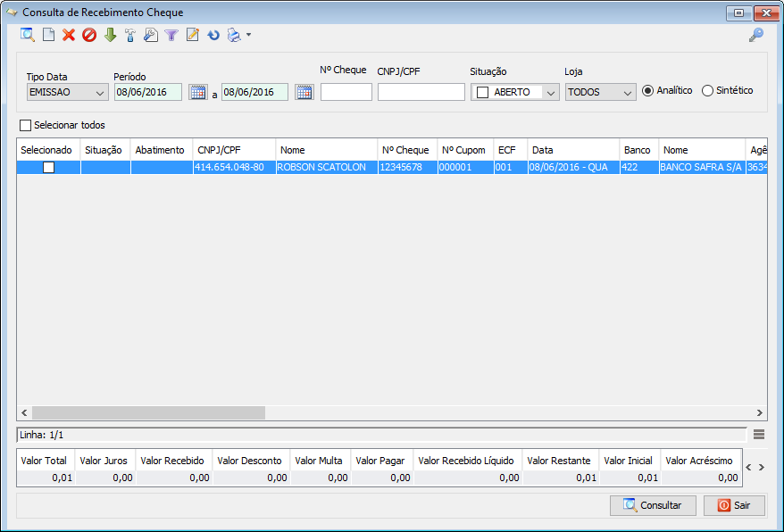Viewport: 784px width, 532px height.
Task: Tick the Selecionar todos checkbox
Action: coord(26,125)
